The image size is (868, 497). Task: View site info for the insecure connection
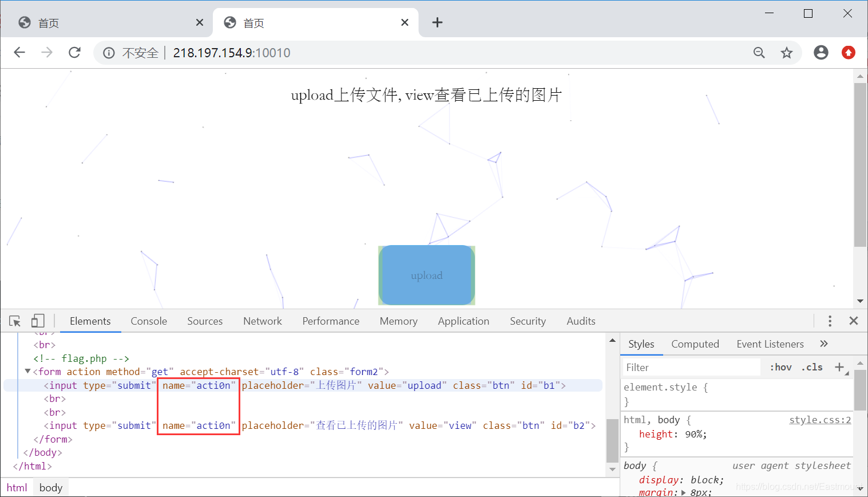point(109,53)
